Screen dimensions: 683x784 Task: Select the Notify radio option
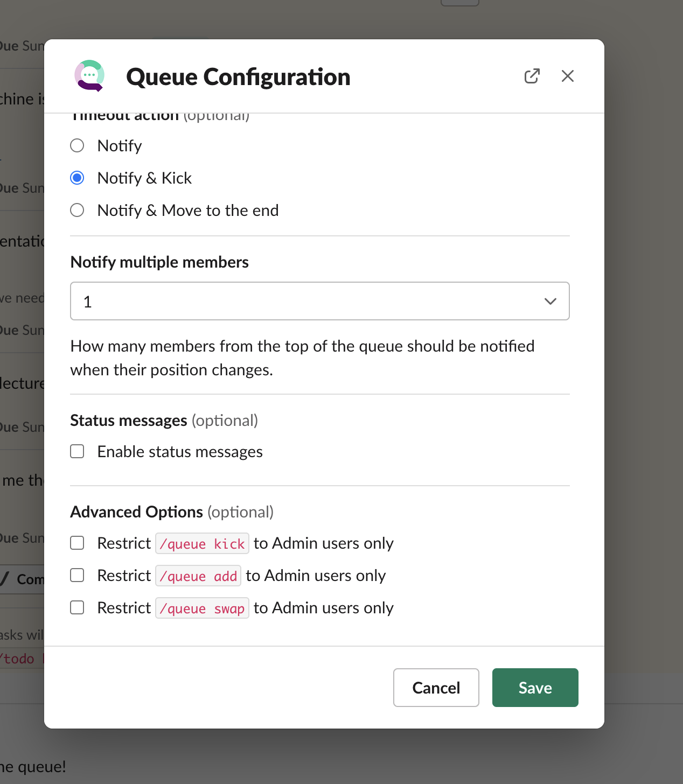pyautogui.click(x=78, y=145)
